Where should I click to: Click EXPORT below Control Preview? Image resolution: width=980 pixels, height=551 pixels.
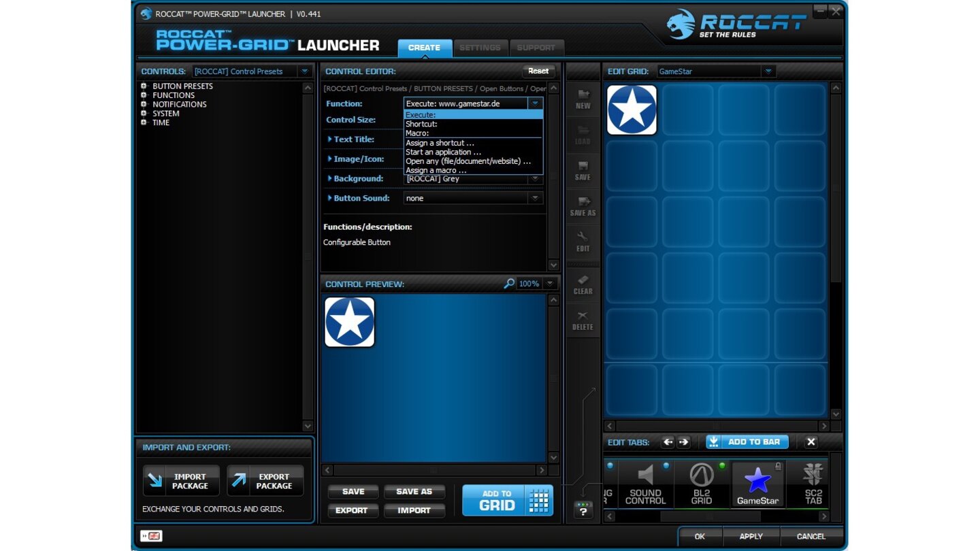(x=353, y=510)
